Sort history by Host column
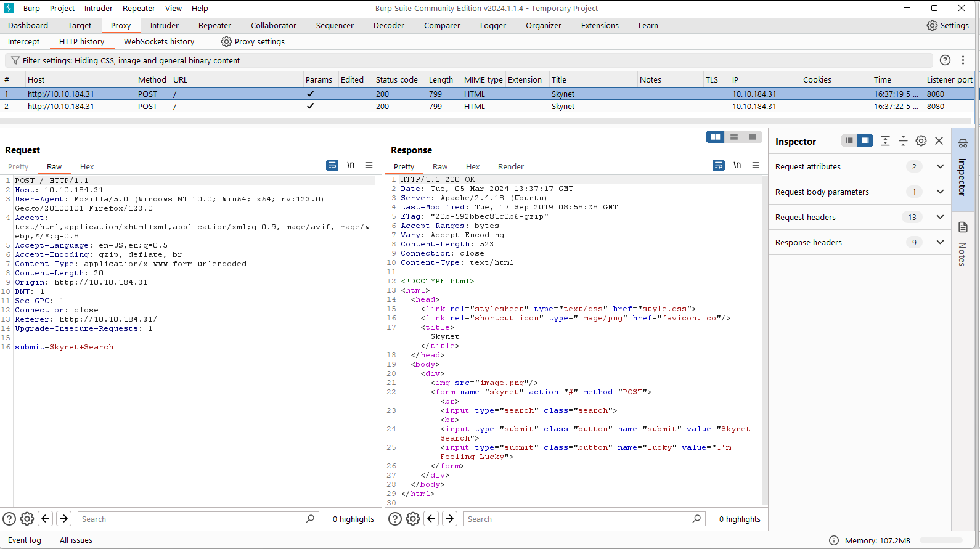 pos(80,79)
